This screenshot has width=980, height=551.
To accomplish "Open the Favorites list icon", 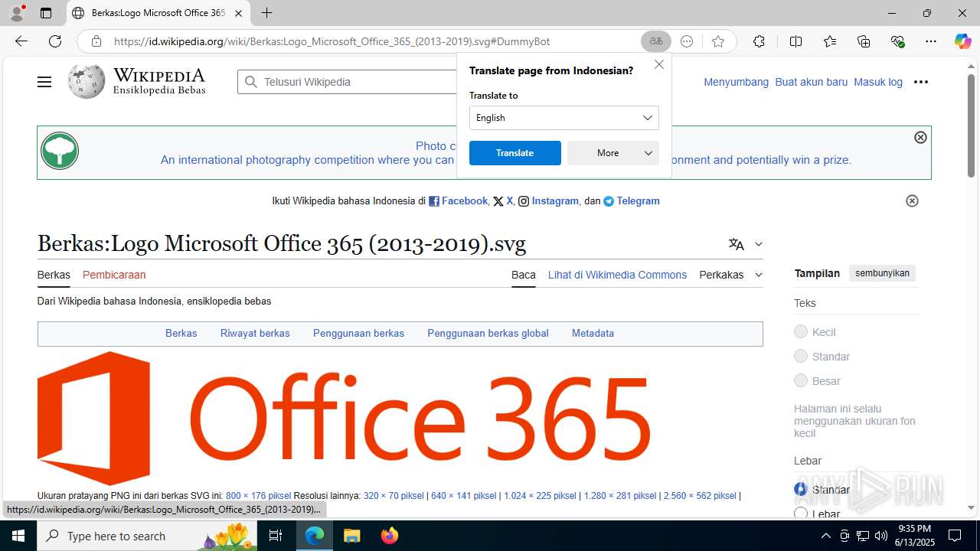I will (830, 41).
